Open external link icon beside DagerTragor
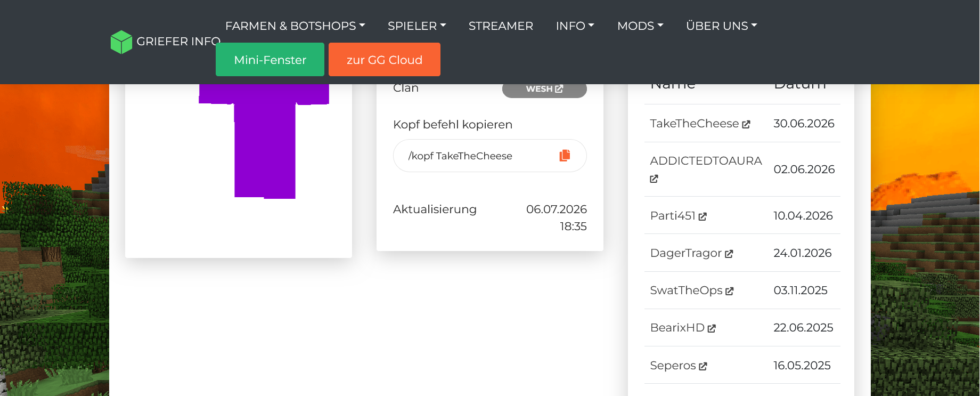 click(x=729, y=254)
